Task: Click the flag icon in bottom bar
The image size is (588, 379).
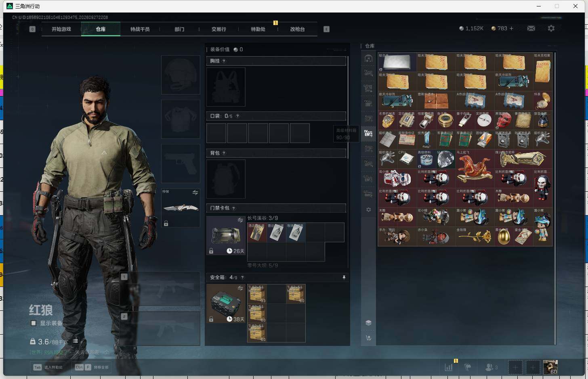Action: tap(468, 367)
